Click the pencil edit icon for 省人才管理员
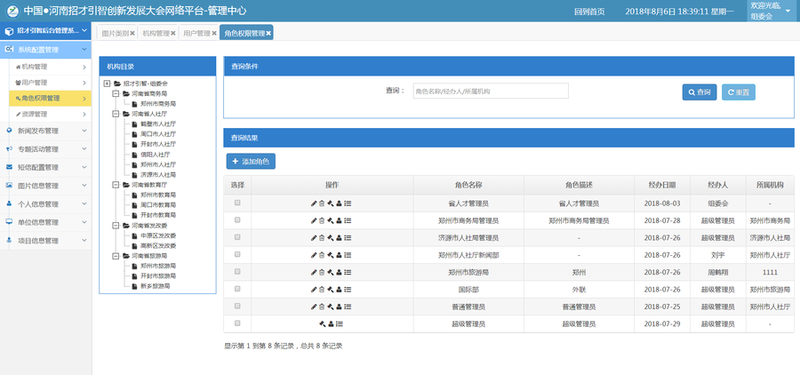 click(x=314, y=204)
